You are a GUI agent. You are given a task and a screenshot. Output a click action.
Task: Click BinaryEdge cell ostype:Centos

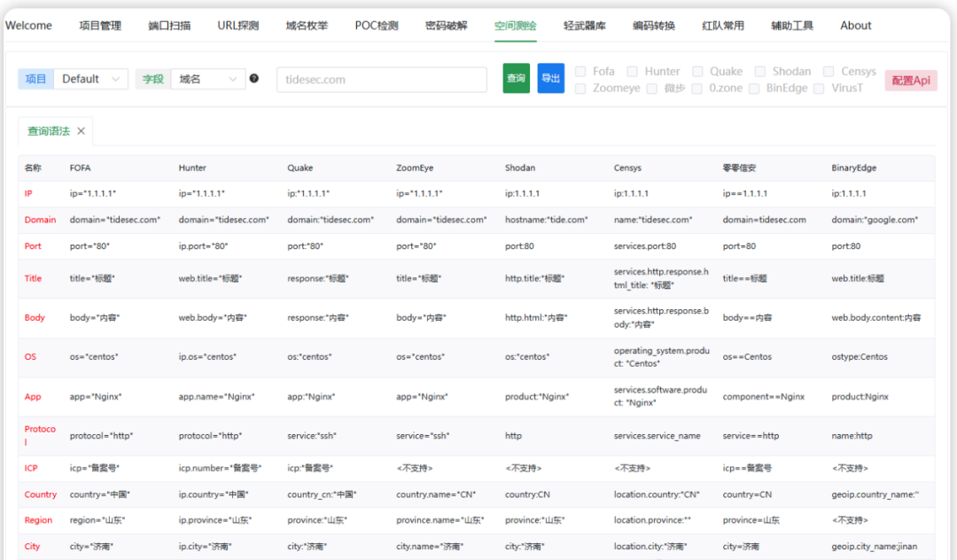click(x=860, y=356)
